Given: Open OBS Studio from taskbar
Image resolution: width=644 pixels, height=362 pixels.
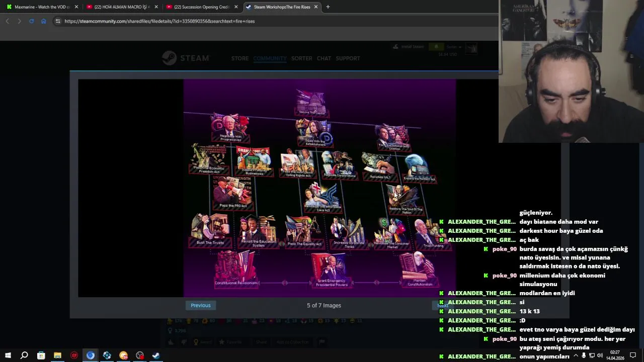Looking at the screenshot, I should pos(140,355).
